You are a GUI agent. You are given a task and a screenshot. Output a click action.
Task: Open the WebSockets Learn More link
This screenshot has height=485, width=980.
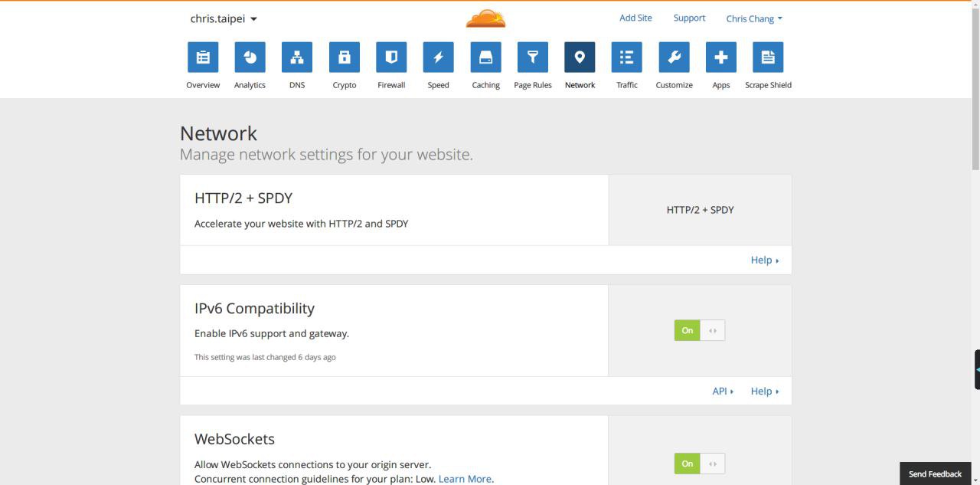[x=465, y=479]
